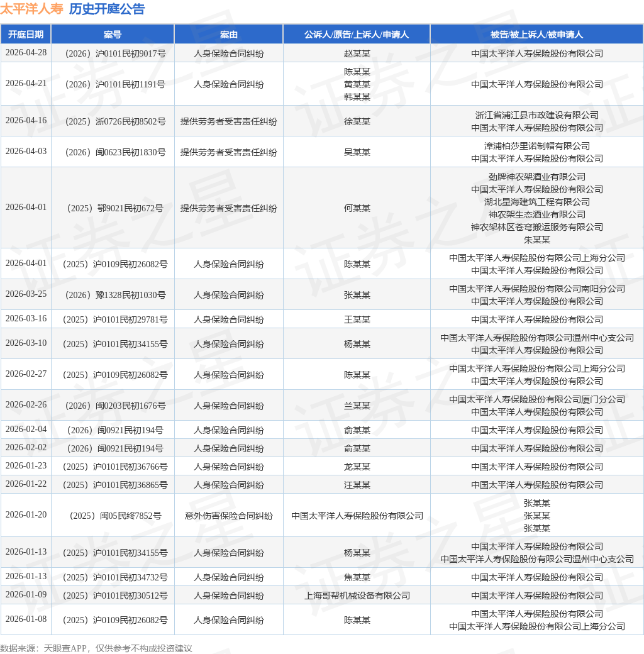
Task: Click the date 2026-03-25
Action: click(26, 294)
